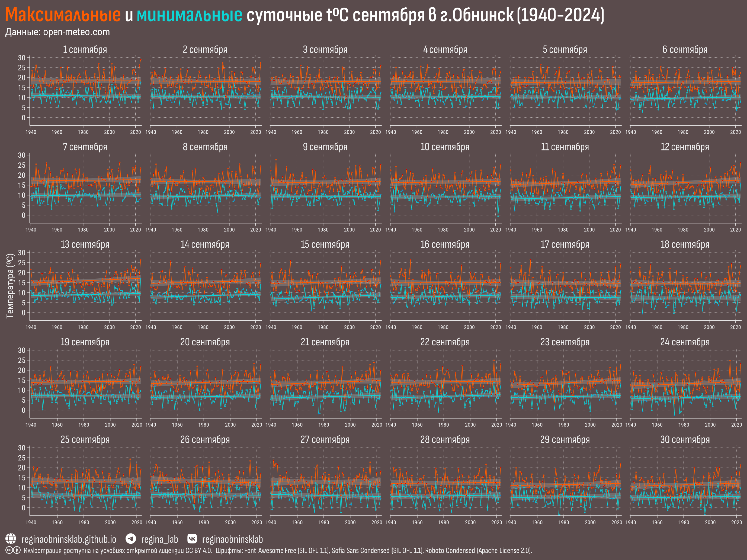Image resolution: width=747 pixels, height=560 pixels.
Task: Click the 6 сентября panel heading
Action: 685,50
